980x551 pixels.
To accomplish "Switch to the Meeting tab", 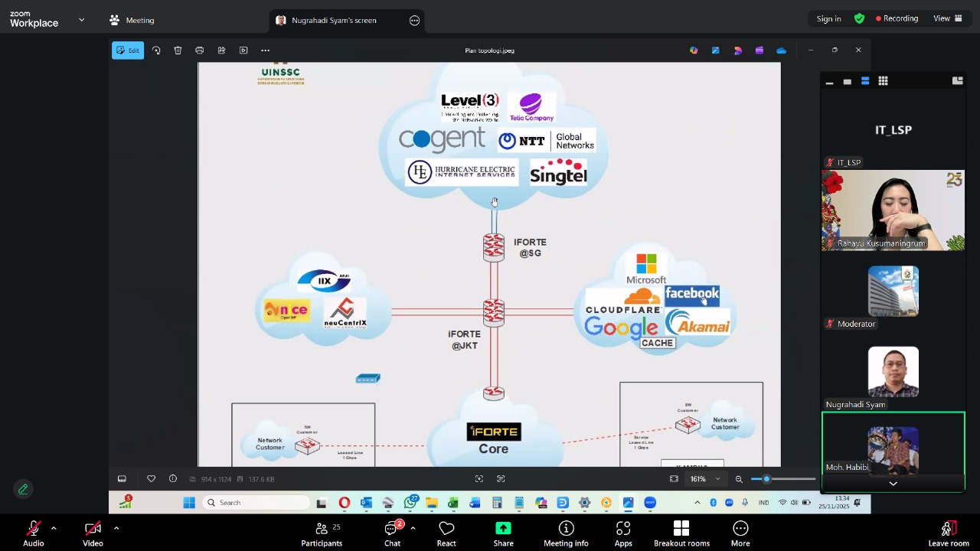I will pos(132,20).
